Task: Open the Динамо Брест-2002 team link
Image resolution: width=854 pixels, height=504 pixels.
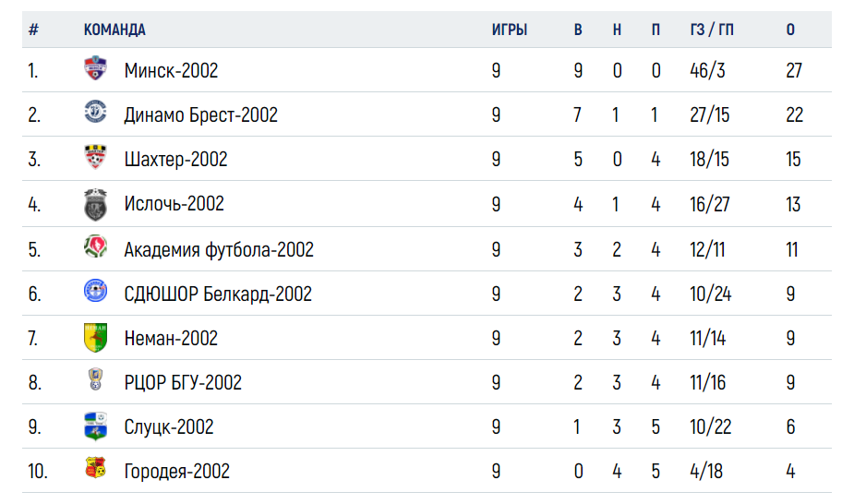Action: point(201,115)
